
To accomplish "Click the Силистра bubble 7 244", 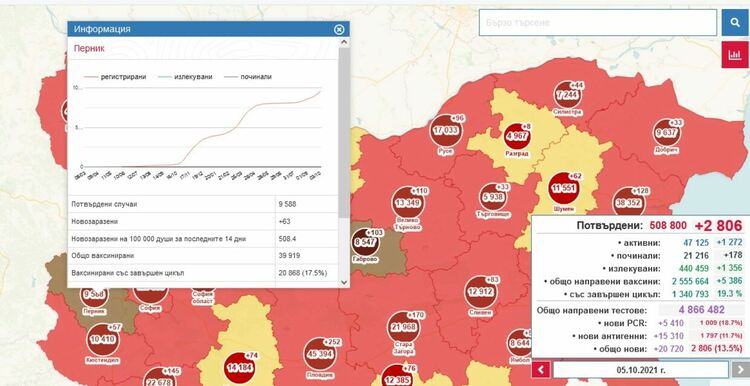I will (568, 94).
